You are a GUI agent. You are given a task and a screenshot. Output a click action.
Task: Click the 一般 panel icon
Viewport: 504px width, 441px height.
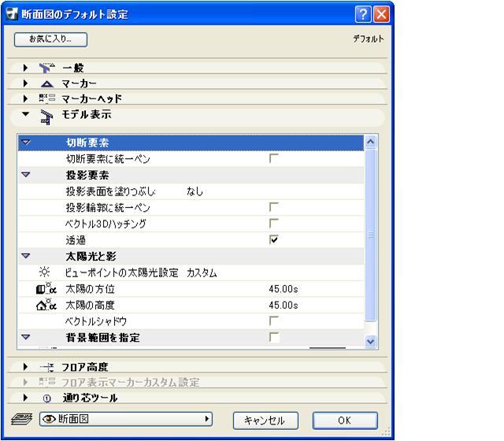pos(46,69)
